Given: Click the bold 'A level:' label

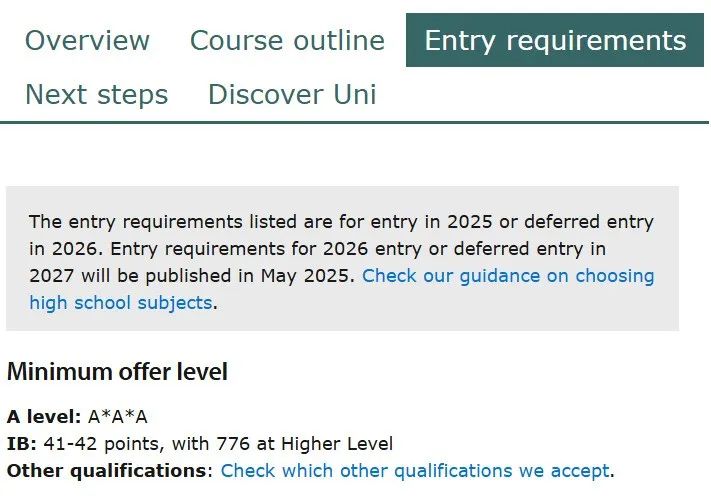Looking at the screenshot, I should click(x=44, y=416).
